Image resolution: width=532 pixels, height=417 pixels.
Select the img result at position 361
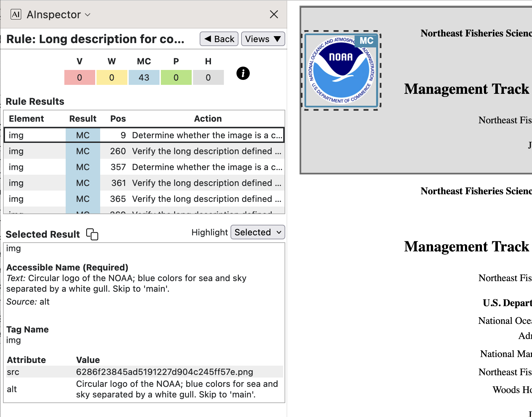click(144, 183)
